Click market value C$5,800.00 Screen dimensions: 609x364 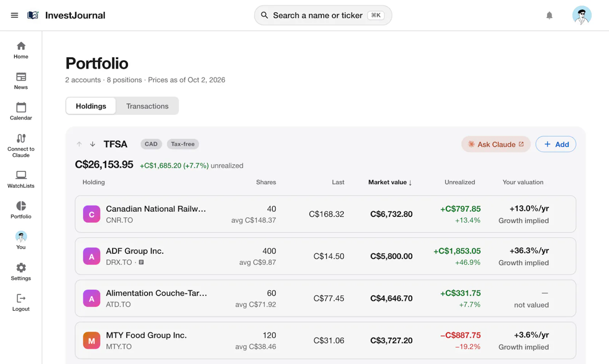391,256
